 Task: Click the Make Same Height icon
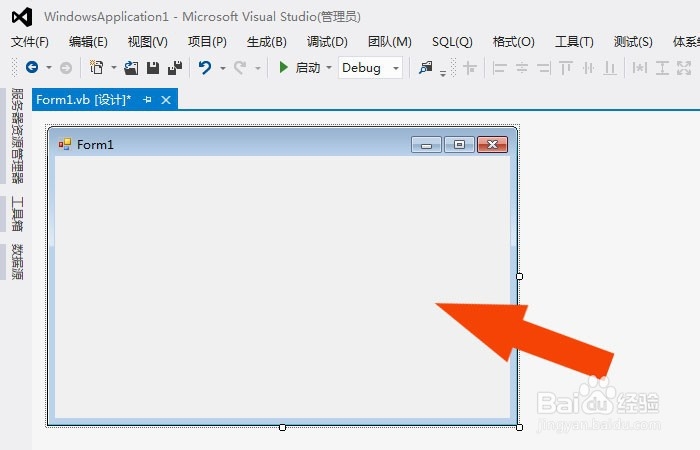[662, 68]
